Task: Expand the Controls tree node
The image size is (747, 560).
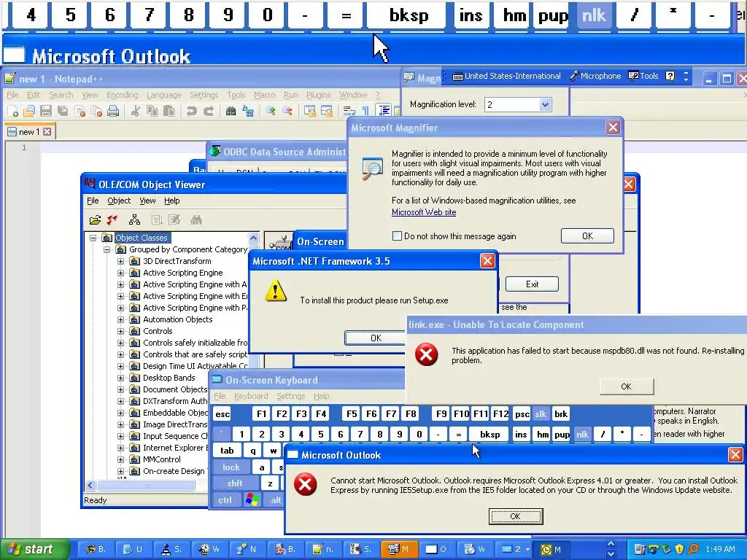Action: [120, 331]
